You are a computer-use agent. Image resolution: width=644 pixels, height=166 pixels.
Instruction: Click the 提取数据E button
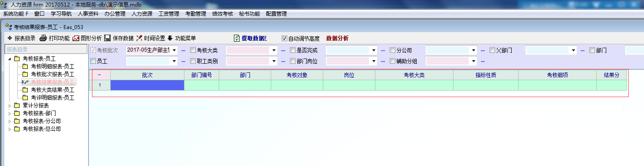pyautogui.click(x=254, y=38)
